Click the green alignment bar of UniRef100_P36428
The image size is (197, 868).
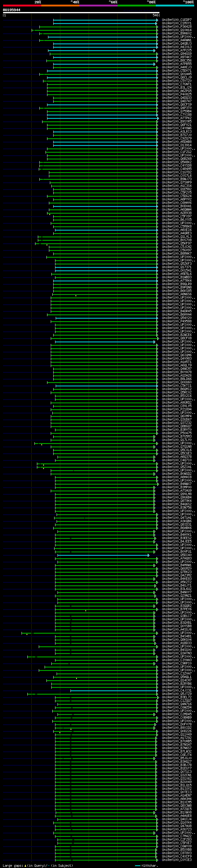pos(99,26)
